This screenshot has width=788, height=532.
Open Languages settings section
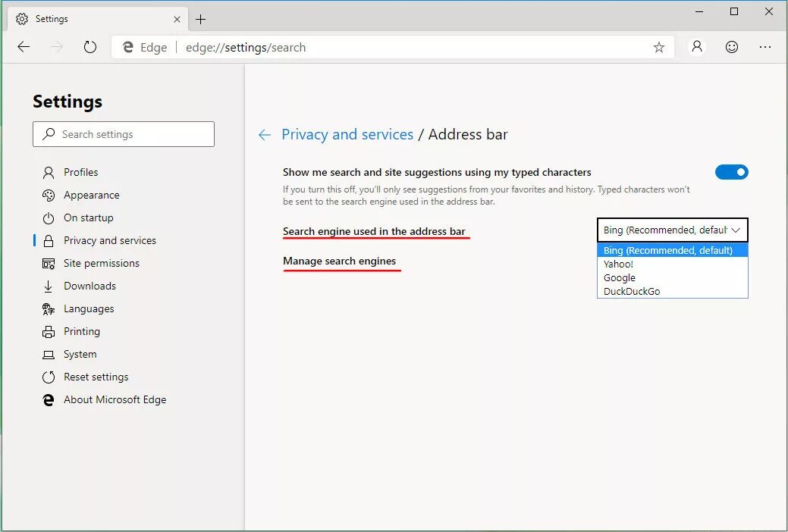point(89,309)
